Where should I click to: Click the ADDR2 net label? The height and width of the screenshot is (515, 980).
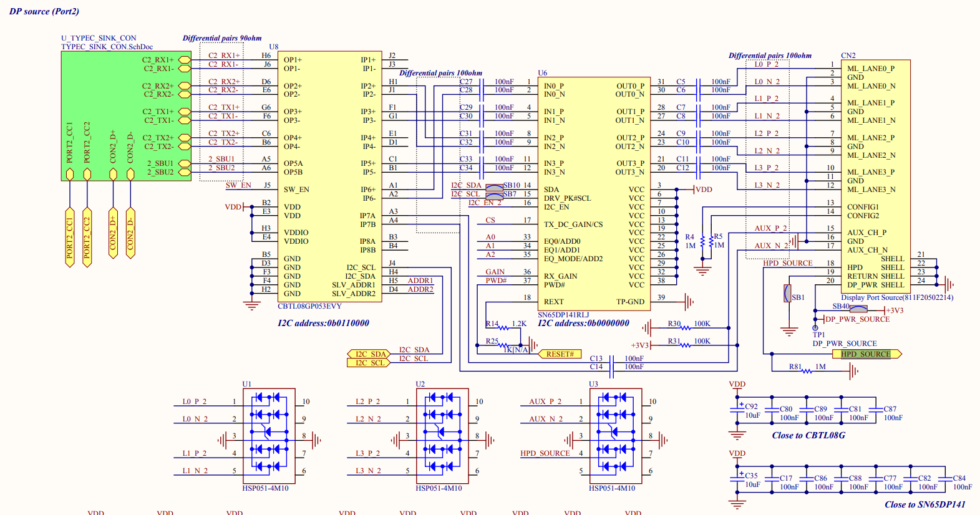[x=420, y=289]
